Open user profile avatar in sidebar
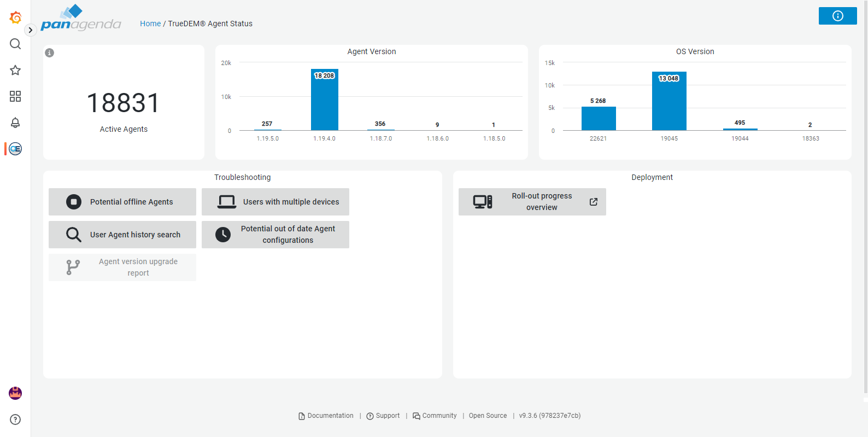868x437 pixels. coord(15,393)
